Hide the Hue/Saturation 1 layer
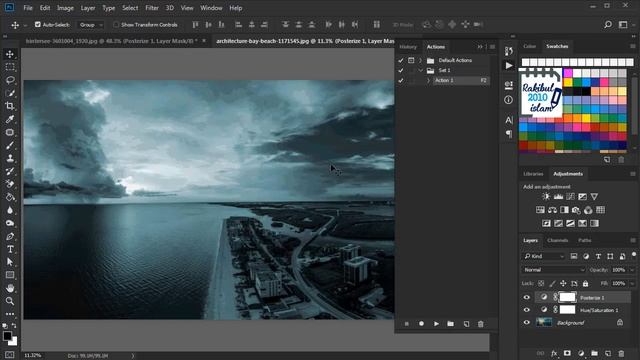The height and width of the screenshot is (360, 640). tap(527, 310)
